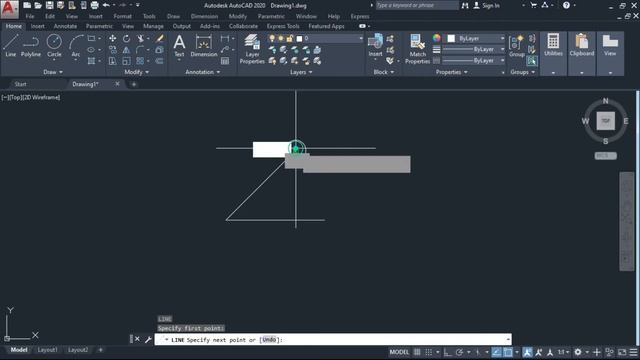
Task: Toggle annotation objects visibility in status bar
Action: click(x=527, y=352)
